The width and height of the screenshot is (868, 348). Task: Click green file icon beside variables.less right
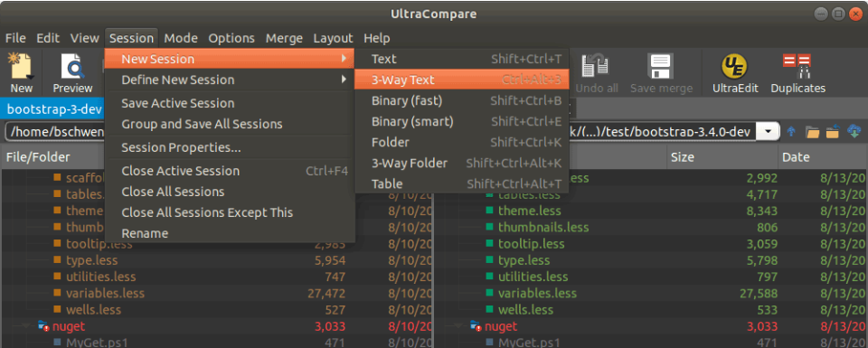[x=489, y=293]
